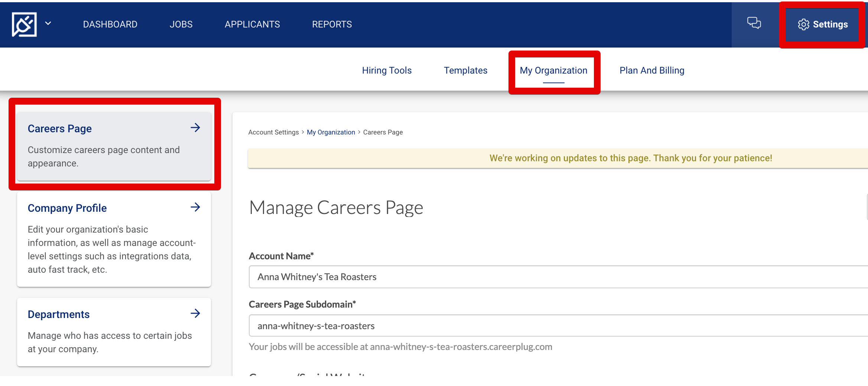Open the Settings menu label
868x386 pixels.
click(830, 25)
